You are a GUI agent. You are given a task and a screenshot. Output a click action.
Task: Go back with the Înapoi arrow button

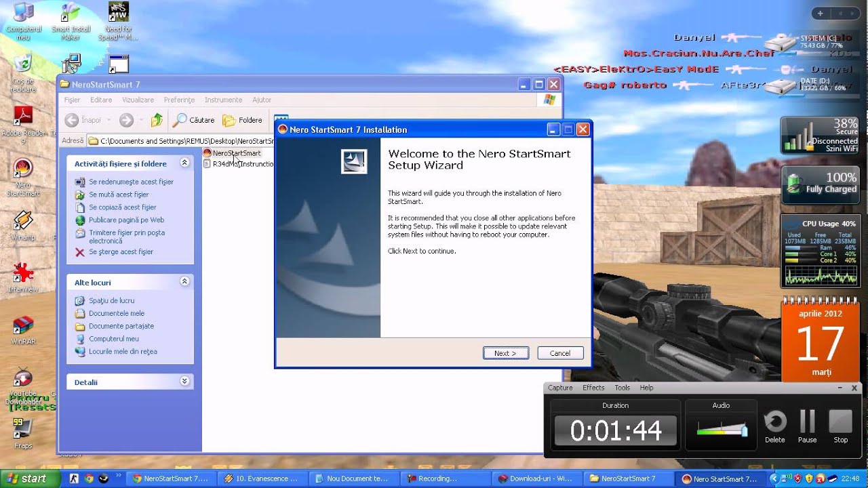[x=83, y=120]
